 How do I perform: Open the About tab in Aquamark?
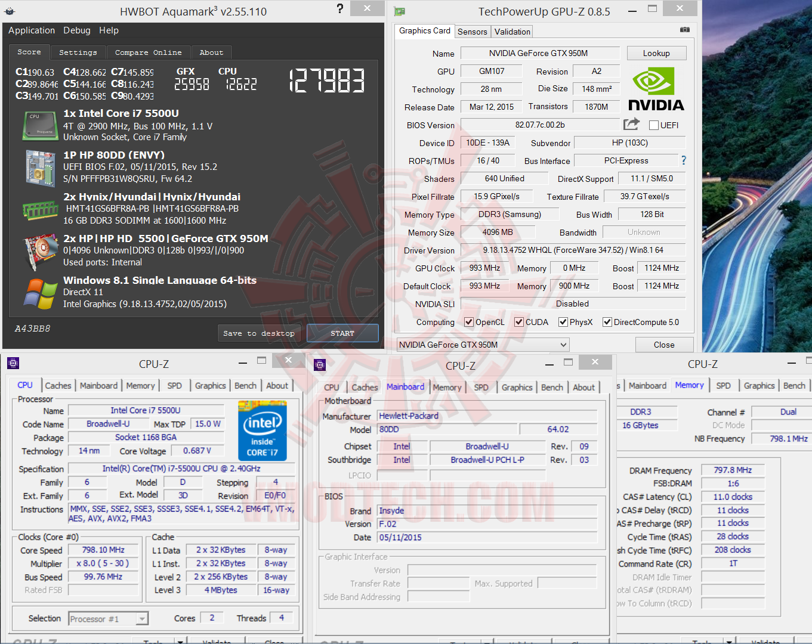coord(211,52)
